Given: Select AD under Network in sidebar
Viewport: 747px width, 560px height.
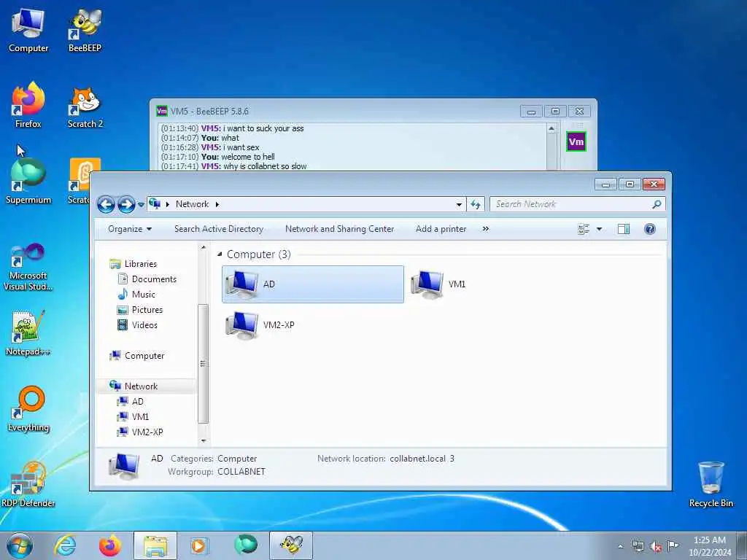Looking at the screenshot, I should tap(138, 402).
